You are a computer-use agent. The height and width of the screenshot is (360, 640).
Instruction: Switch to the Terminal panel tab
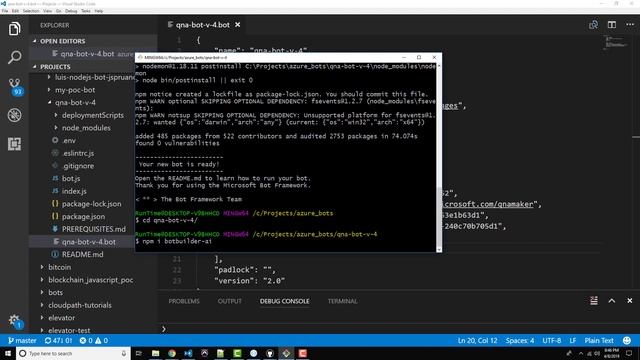(x=342, y=301)
